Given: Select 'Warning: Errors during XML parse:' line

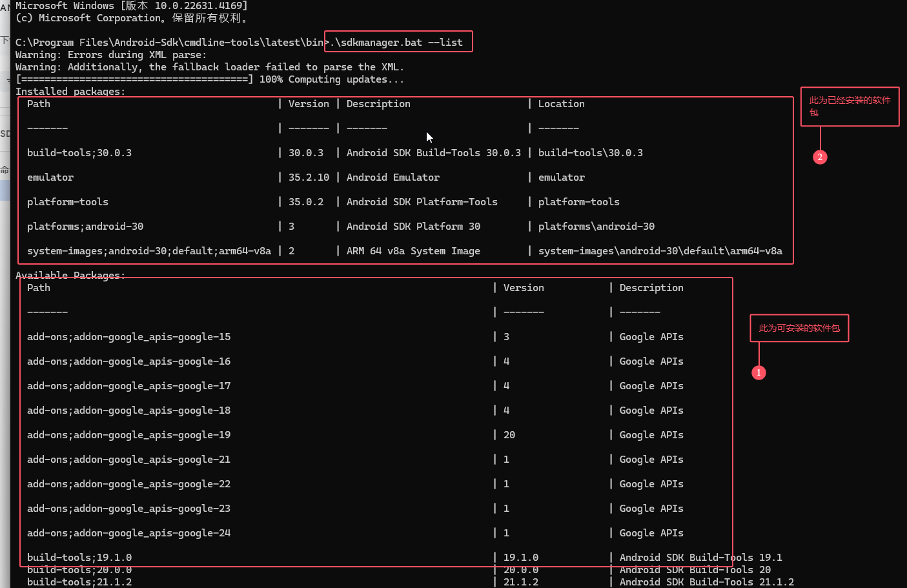Looking at the screenshot, I should [111, 55].
